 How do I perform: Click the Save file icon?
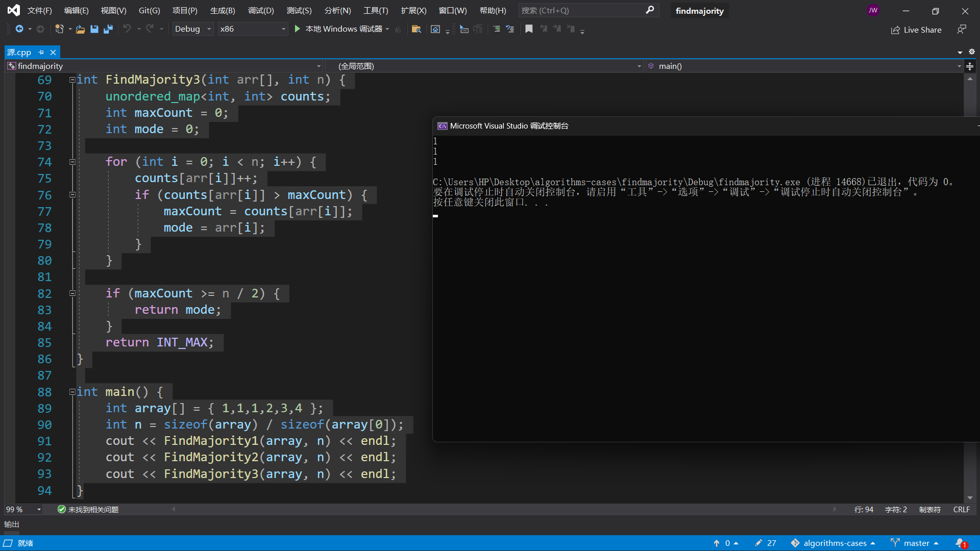click(94, 29)
